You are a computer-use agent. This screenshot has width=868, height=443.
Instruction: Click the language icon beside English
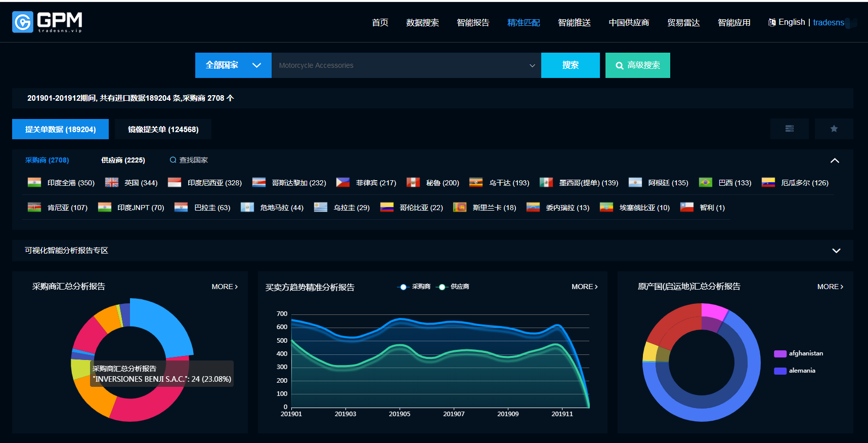[x=772, y=22]
